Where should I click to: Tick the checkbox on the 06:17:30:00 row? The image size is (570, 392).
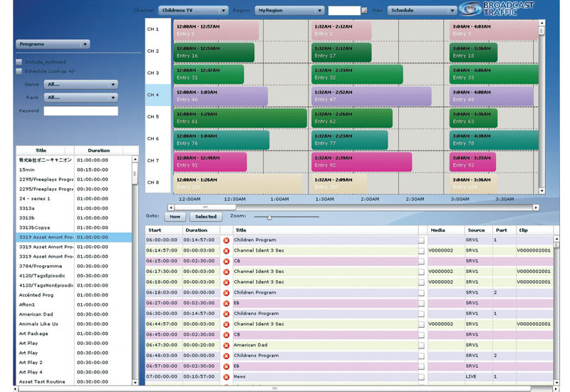[421, 272]
